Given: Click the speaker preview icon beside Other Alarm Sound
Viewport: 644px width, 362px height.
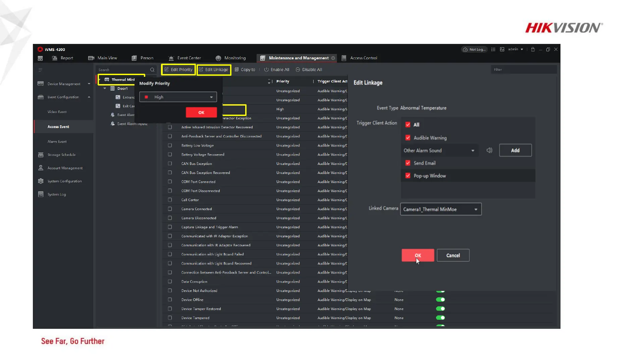Looking at the screenshot, I should [489, 150].
